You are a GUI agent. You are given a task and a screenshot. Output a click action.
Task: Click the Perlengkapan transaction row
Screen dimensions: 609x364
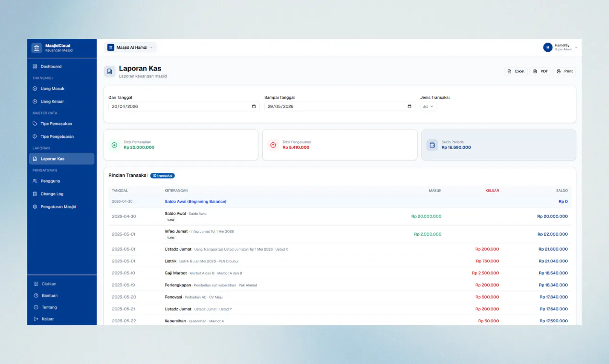(340, 285)
